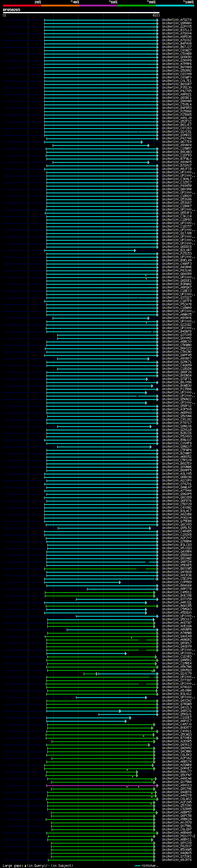The image size is (197, 868).
Task: Click the white query length bar
Action: (x=81, y=13)
